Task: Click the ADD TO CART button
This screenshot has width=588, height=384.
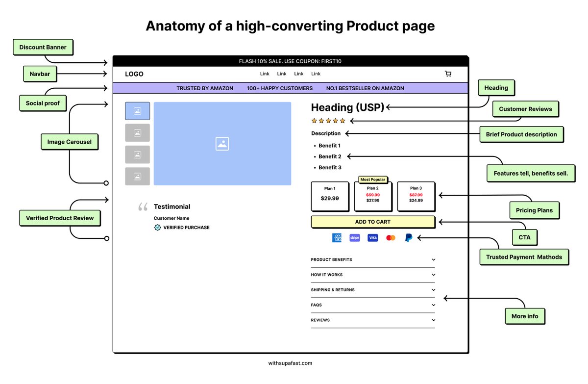Action: pyautogui.click(x=373, y=222)
